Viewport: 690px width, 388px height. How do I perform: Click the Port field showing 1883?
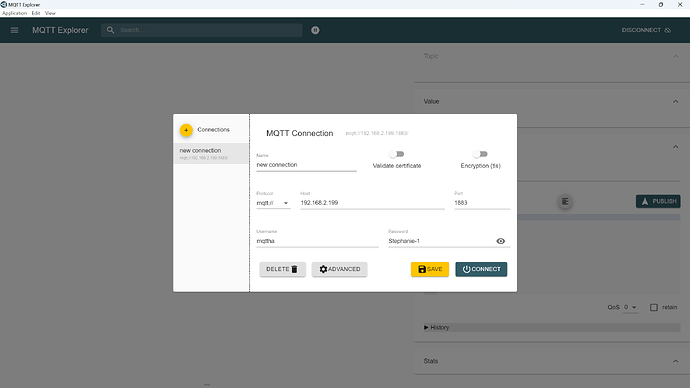coord(482,203)
